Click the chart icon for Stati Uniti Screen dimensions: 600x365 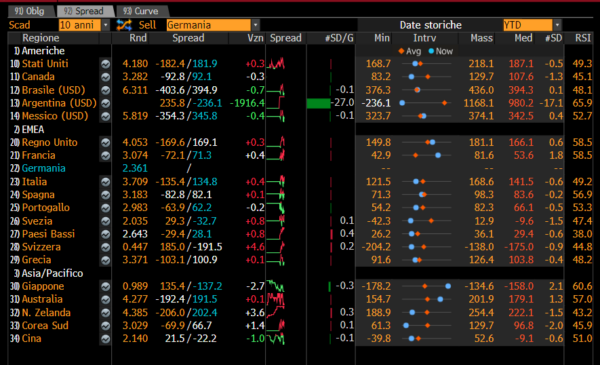[105, 64]
